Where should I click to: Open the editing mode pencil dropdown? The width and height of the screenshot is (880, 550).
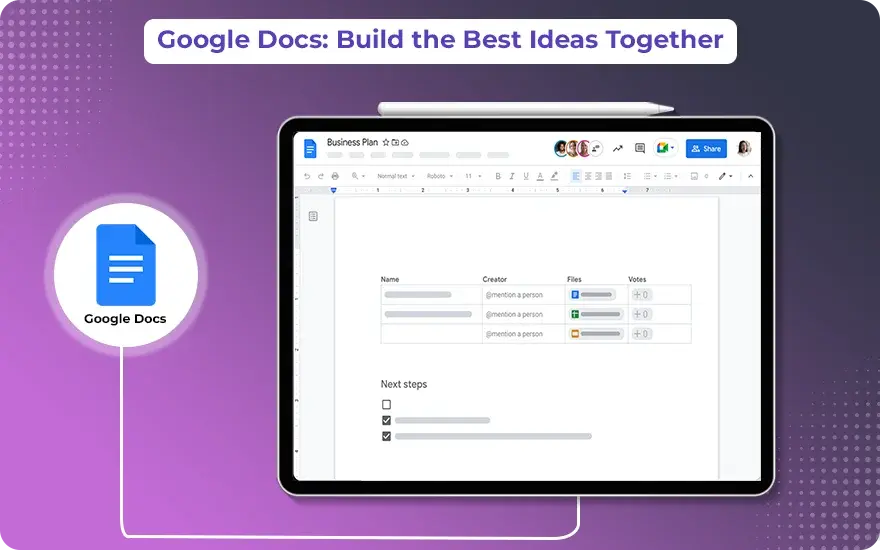click(x=725, y=176)
